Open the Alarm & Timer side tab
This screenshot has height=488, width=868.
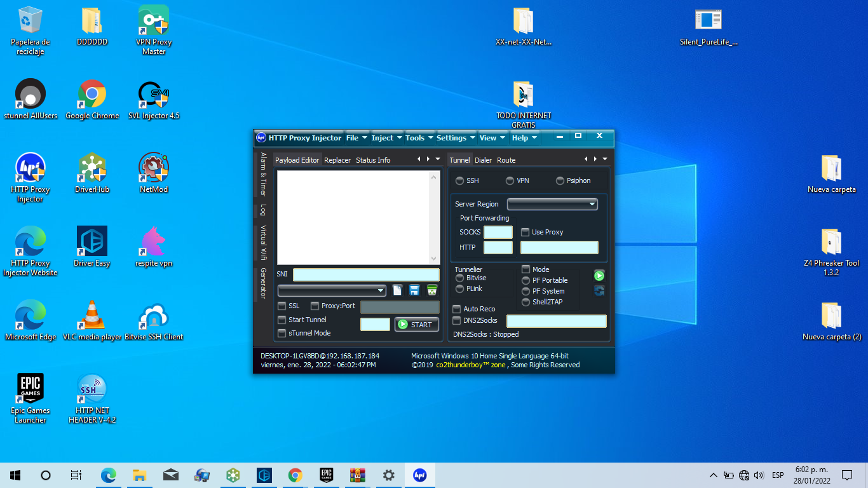tap(263, 174)
